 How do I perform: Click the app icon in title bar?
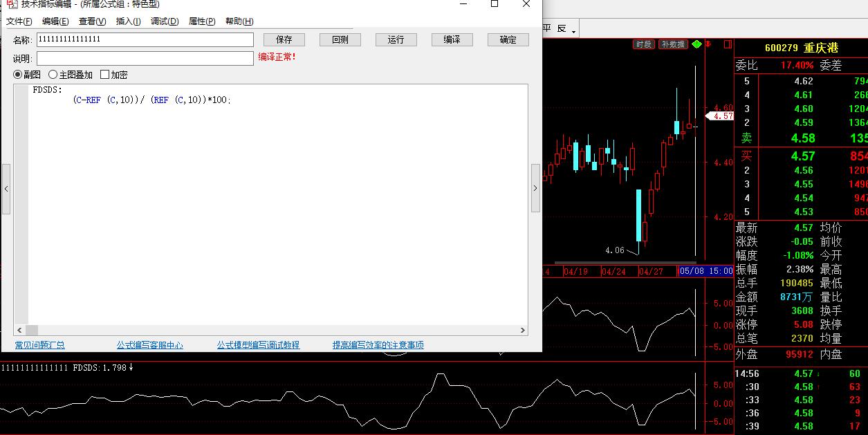point(12,4)
